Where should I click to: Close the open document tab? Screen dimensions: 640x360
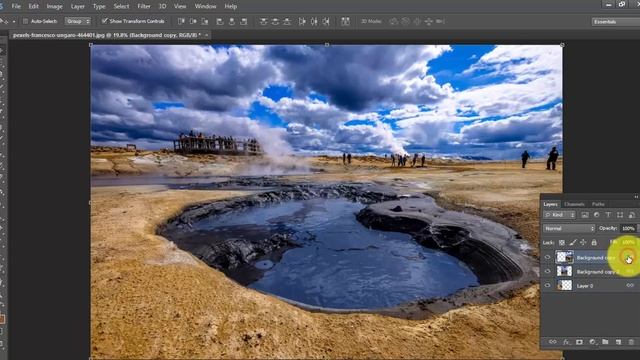point(207,36)
